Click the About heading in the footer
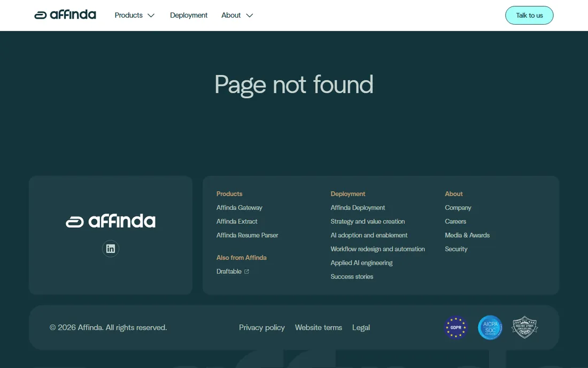 point(454,194)
